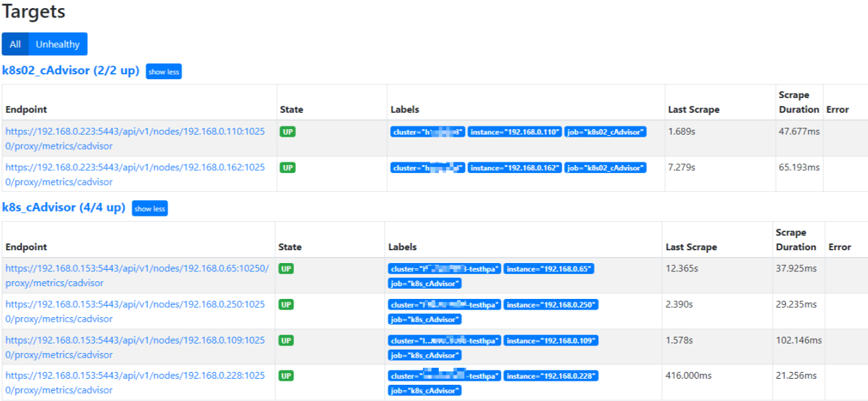The image size is (868, 401).
Task: Click the scrape duration value 47.677ms
Action: (799, 131)
